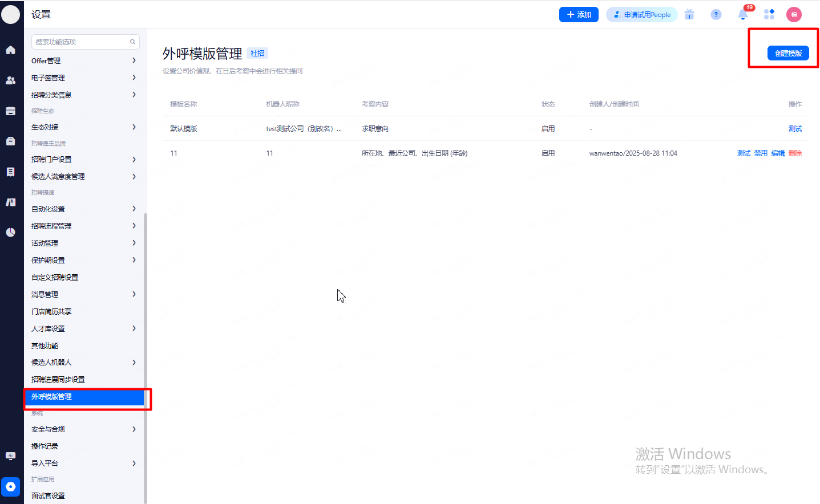The width and height of the screenshot is (820, 504).
Task: Click the 默认模版 template name cell
Action: (x=184, y=129)
